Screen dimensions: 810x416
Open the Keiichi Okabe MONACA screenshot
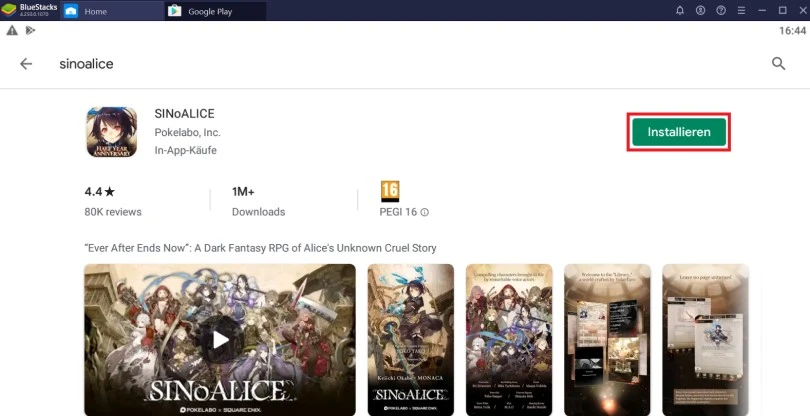coord(411,340)
